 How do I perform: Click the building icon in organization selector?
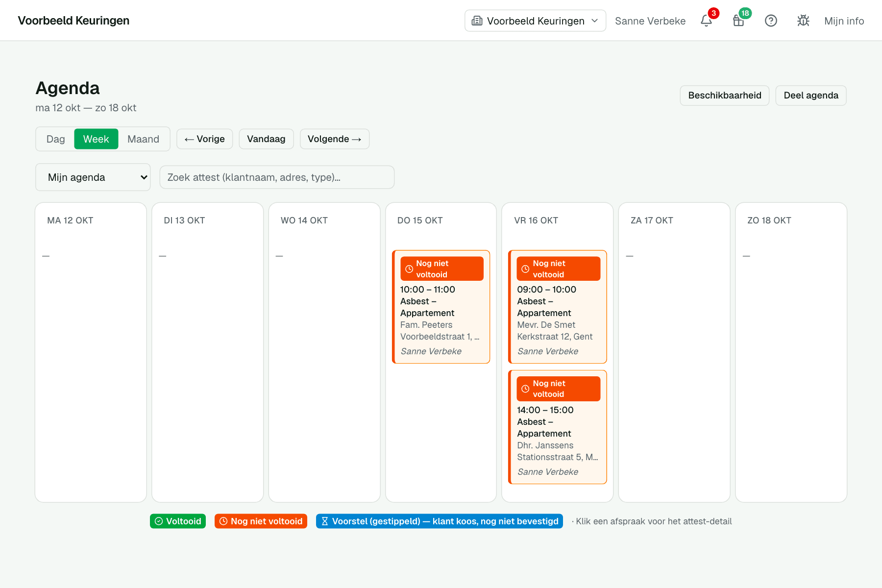tap(477, 21)
